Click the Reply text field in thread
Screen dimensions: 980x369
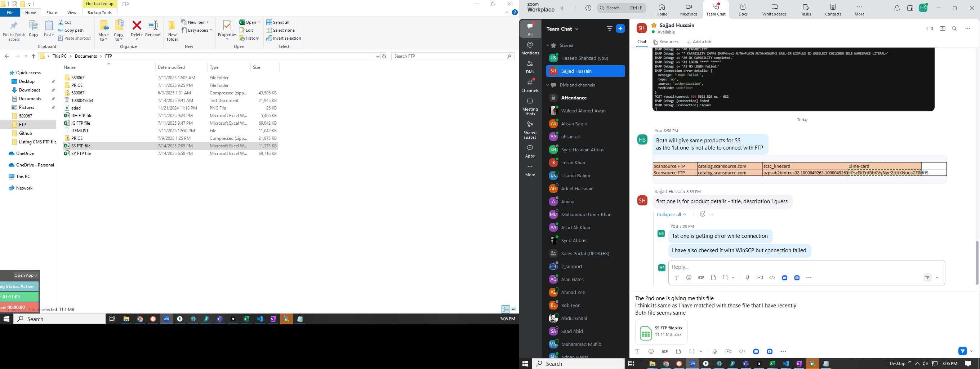(807, 267)
